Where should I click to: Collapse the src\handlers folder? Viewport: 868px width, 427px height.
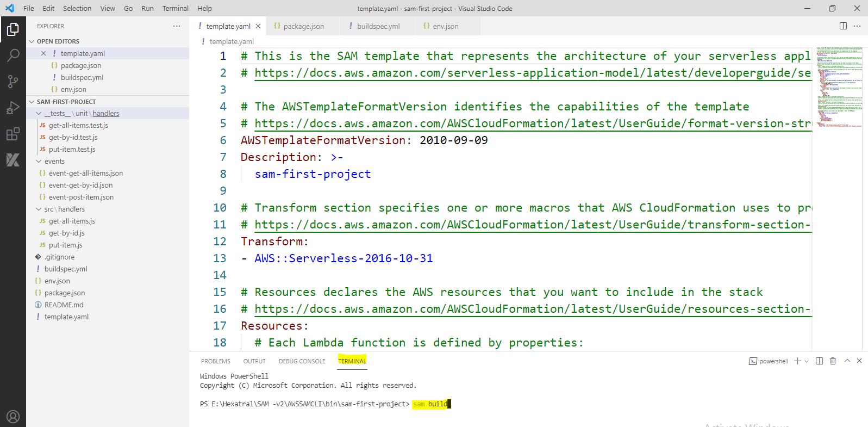[x=39, y=209]
